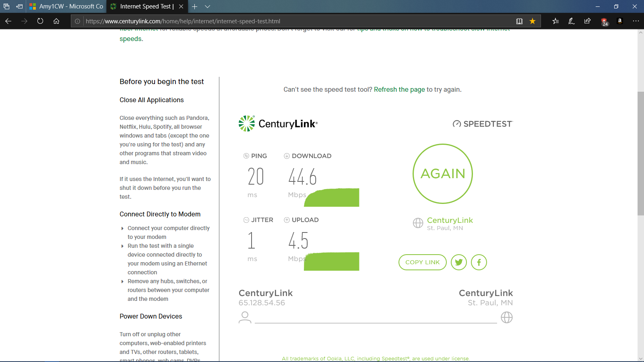Click the Close All Applications heading

coord(152,100)
